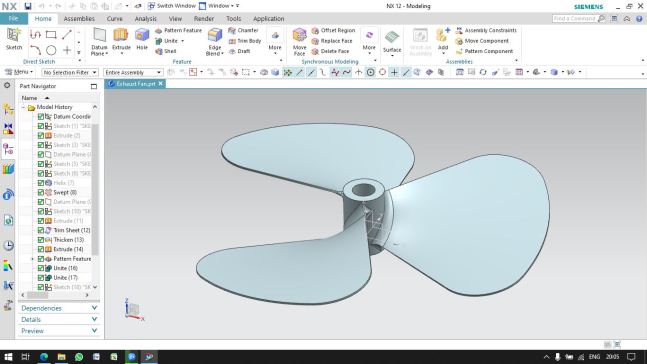The width and height of the screenshot is (647, 364).
Task: Switch to the Curve tab
Action: point(115,19)
